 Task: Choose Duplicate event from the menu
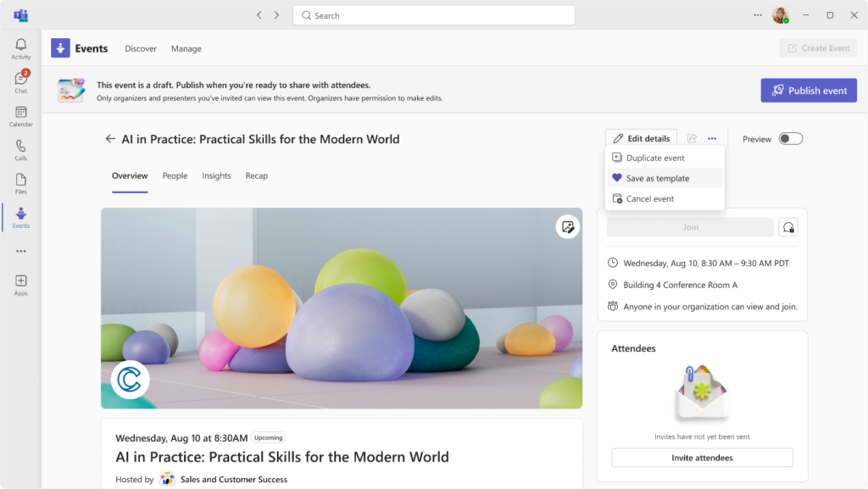point(654,158)
